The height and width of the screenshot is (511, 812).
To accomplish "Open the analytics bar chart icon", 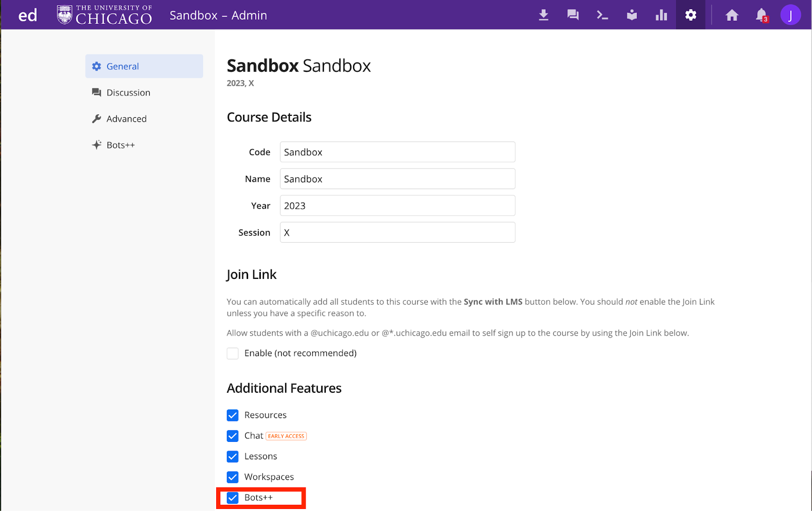I will [661, 15].
